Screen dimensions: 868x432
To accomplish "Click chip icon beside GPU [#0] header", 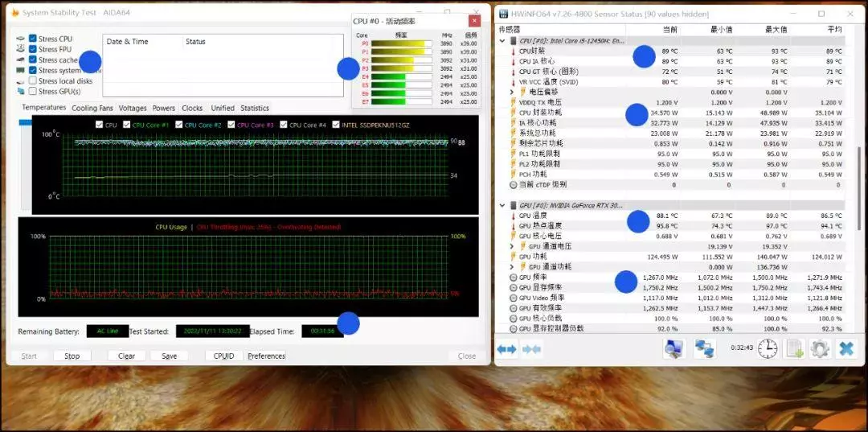I will tap(513, 205).
